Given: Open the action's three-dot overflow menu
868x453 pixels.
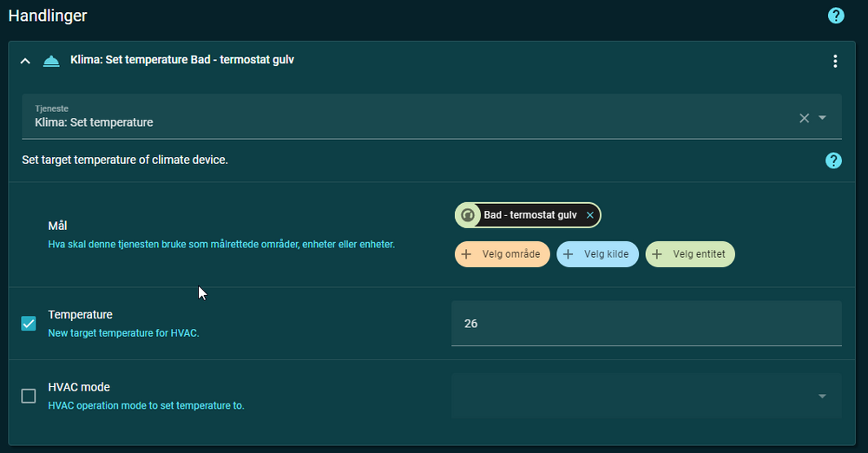Looking at the screenshot, I should (835, 61).
